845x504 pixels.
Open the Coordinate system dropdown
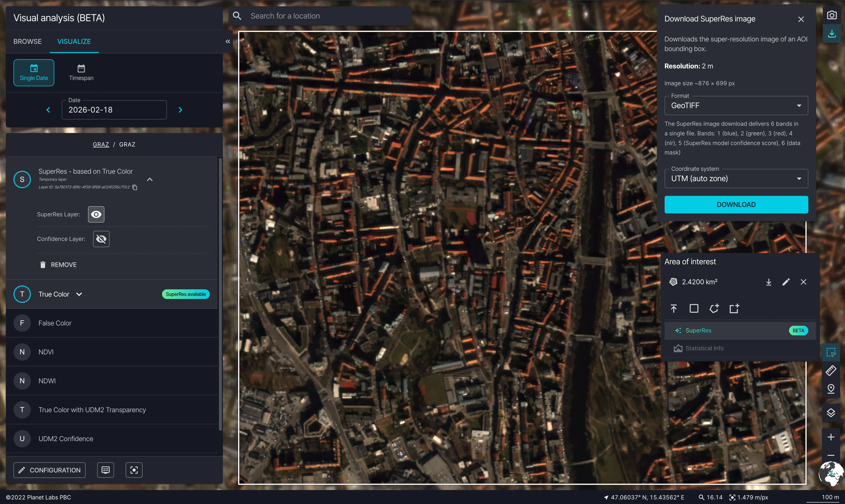(x=736, y=179)
